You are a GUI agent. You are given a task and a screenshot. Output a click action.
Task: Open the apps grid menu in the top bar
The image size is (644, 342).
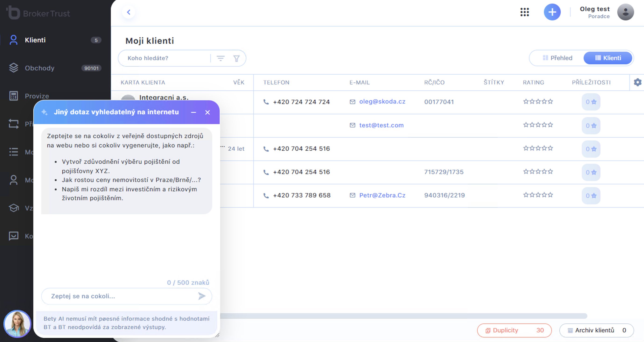524,12
